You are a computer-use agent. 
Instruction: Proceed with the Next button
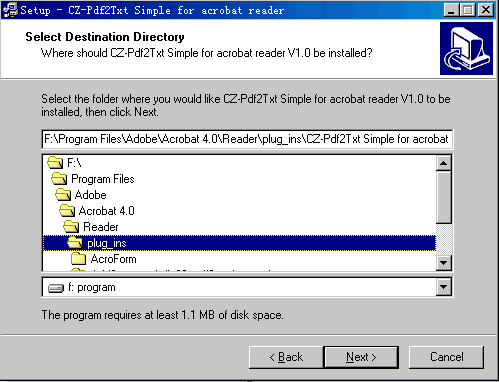pyautogui.click(x=361, y=357)
